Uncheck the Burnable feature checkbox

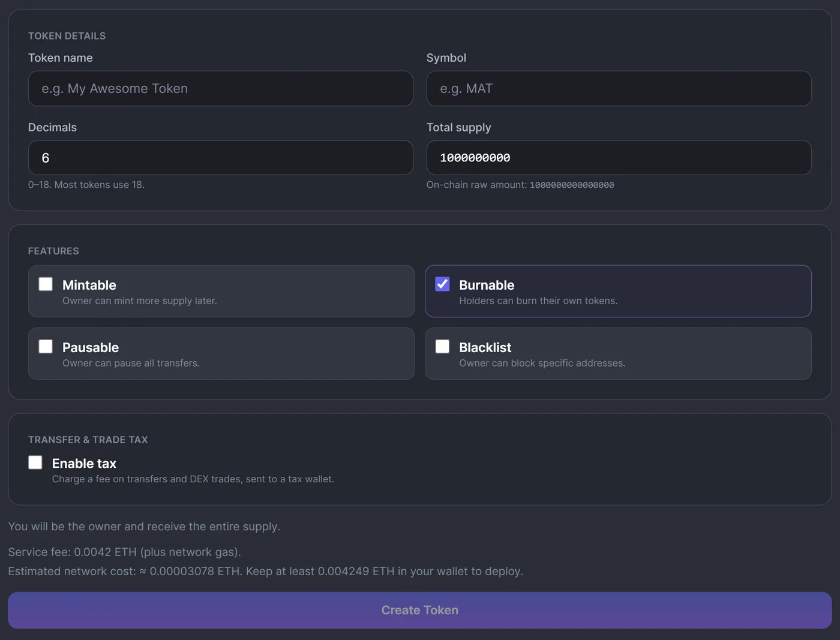tap(442, 284)
